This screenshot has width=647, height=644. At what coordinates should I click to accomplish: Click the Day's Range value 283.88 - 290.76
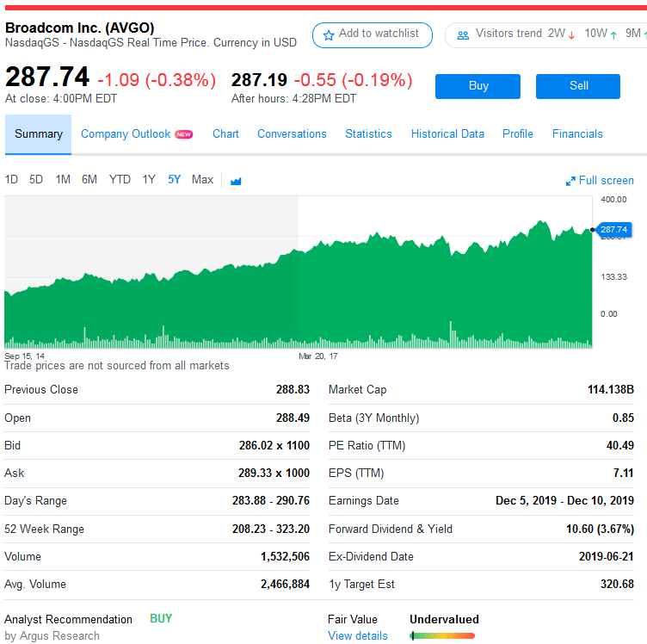pos(271,500)
